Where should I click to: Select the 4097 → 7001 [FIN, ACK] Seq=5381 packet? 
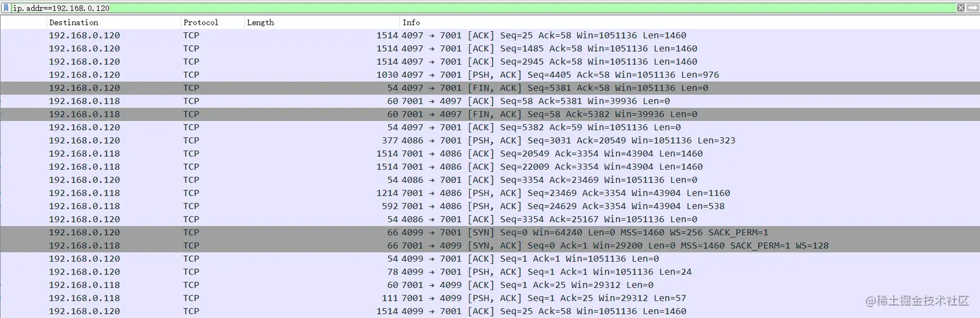tap(490, 88)
